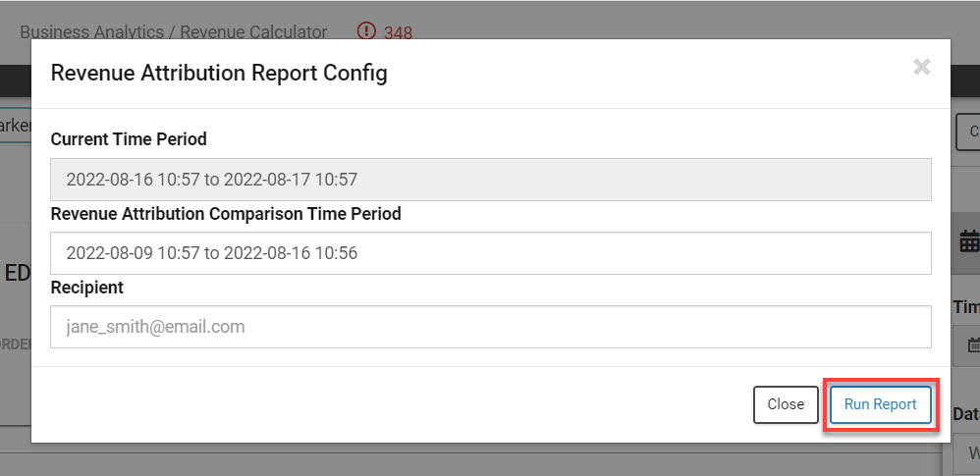Click the small calendar icon under Time
The width and height of the screenshot is (980, 476).
click(972, 344)
